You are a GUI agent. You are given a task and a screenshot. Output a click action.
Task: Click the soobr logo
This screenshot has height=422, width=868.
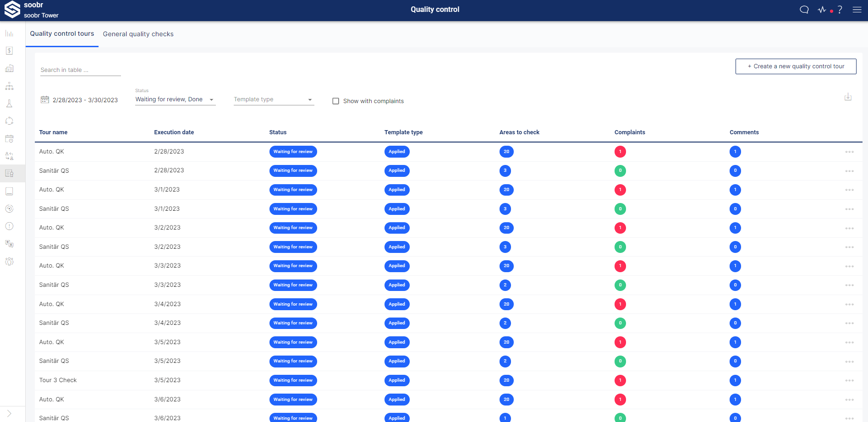[12, 10]
